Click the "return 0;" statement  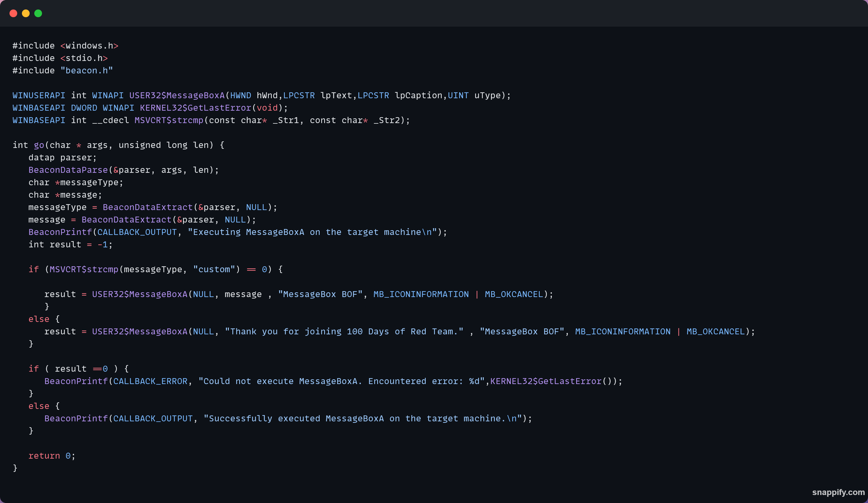tap(52, 456)
